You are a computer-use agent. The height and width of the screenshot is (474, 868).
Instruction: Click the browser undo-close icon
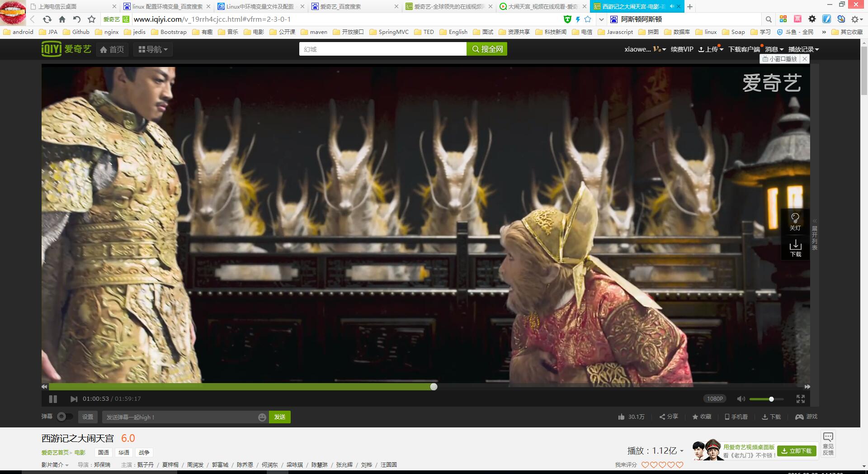point(77,19)
